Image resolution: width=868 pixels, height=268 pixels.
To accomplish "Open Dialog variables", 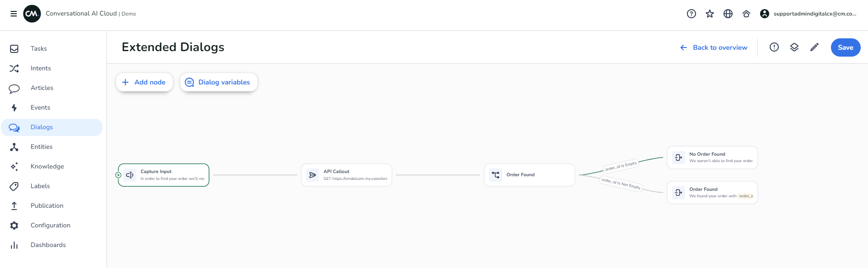I will [219, 82].
